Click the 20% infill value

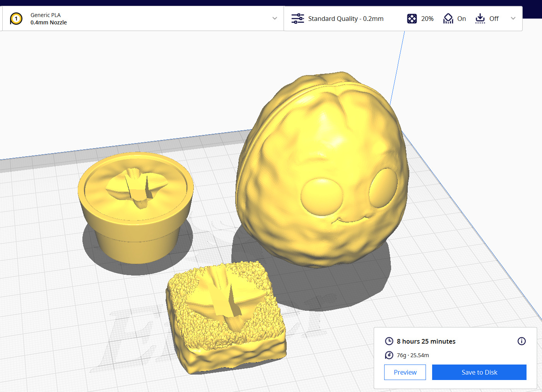point(427,19)
